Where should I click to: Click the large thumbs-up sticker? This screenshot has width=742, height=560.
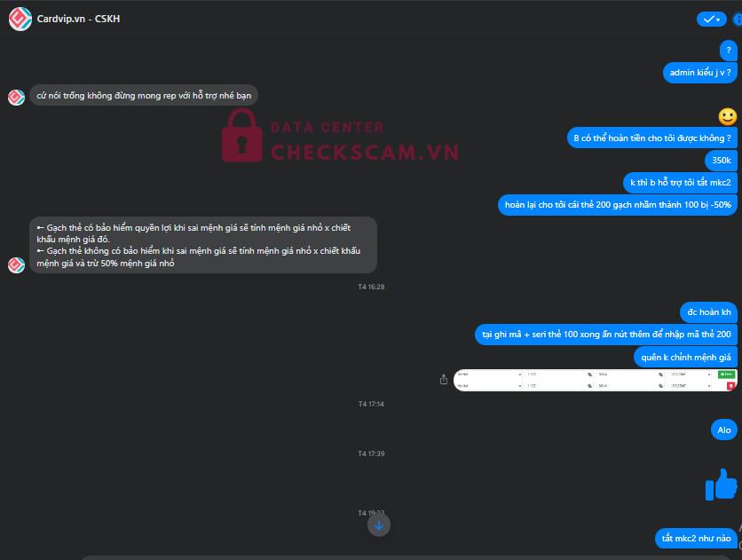point(722,485)
